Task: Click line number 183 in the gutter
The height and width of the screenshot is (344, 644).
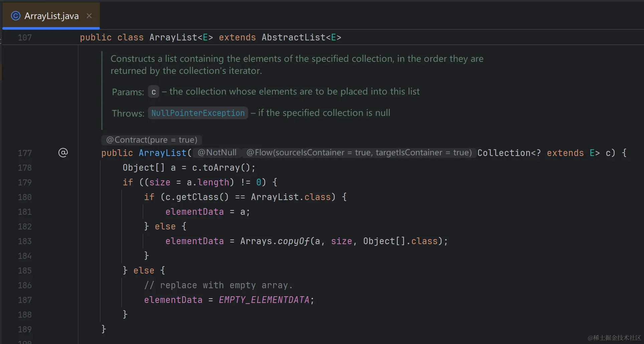Action: pyautogui.click(x=25, y=241)
